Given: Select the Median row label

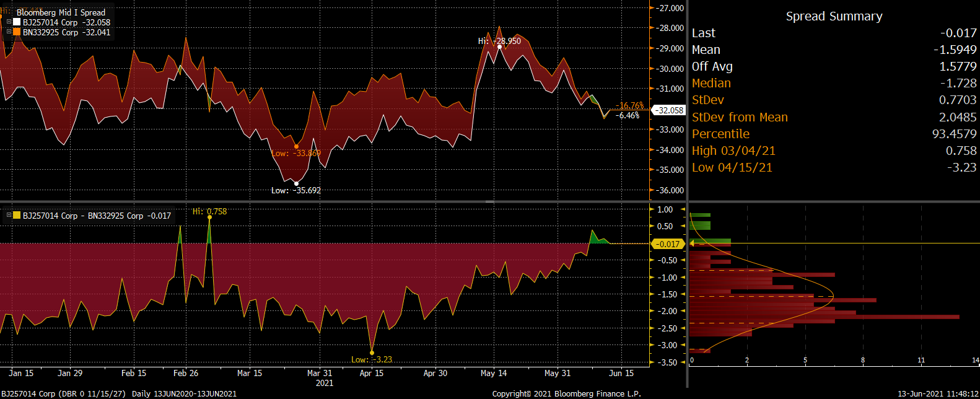Looking at the screenshot, I should pyautogui.click(x=711, y=83).
